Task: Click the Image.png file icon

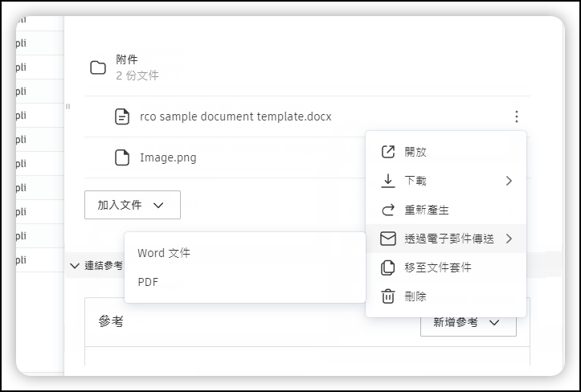Action: [122, 157]
